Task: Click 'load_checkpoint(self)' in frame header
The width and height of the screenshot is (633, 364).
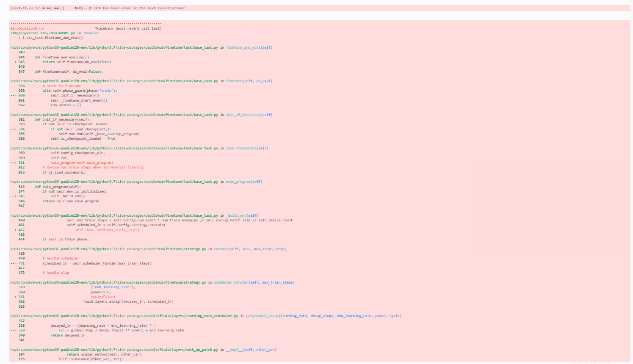Action: [x=247, y=148]
